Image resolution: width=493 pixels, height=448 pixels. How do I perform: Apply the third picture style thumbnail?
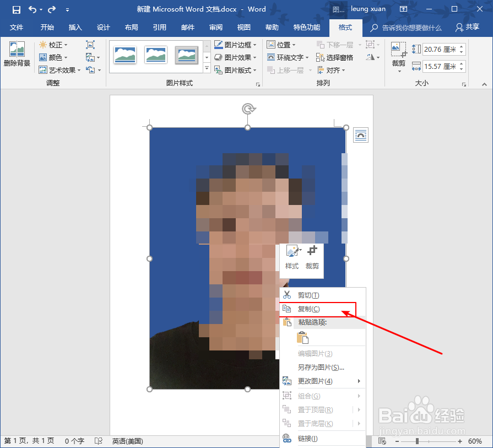point(187,55)
